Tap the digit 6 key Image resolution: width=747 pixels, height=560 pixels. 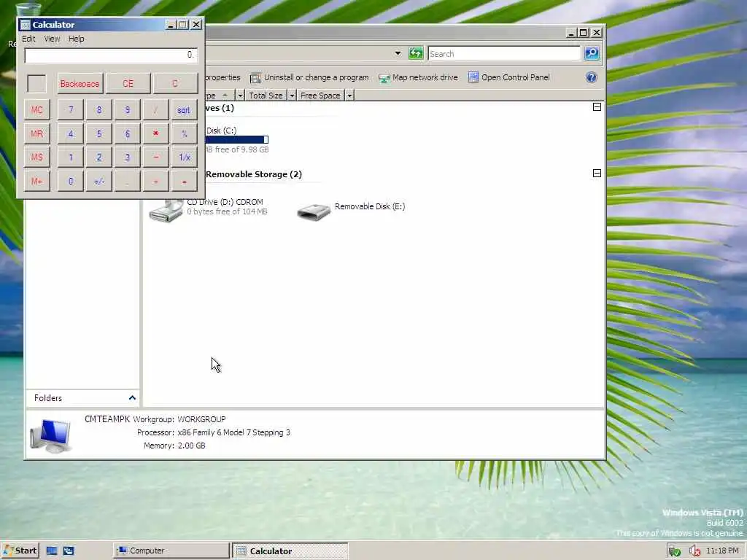127,133
